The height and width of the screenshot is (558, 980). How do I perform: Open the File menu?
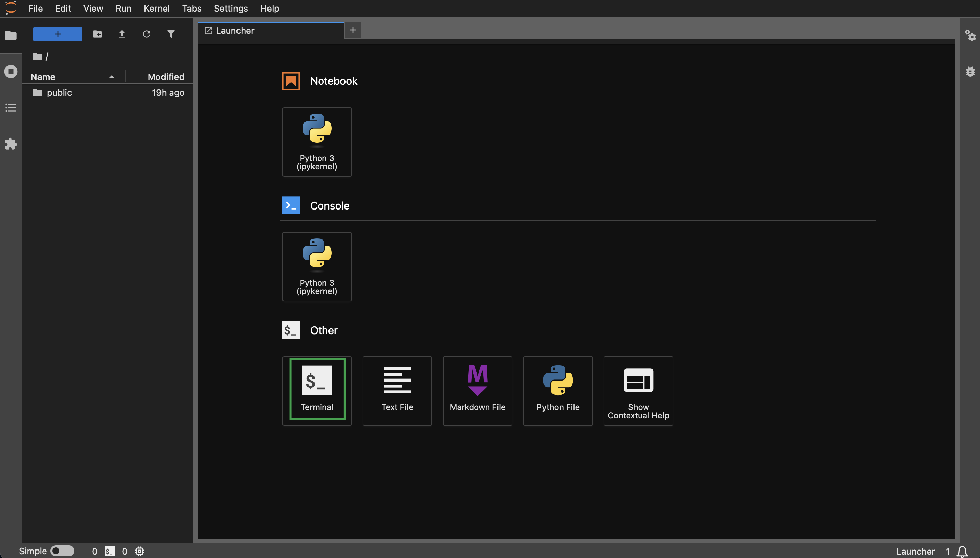pyautogui.click(x=36, y=8)
